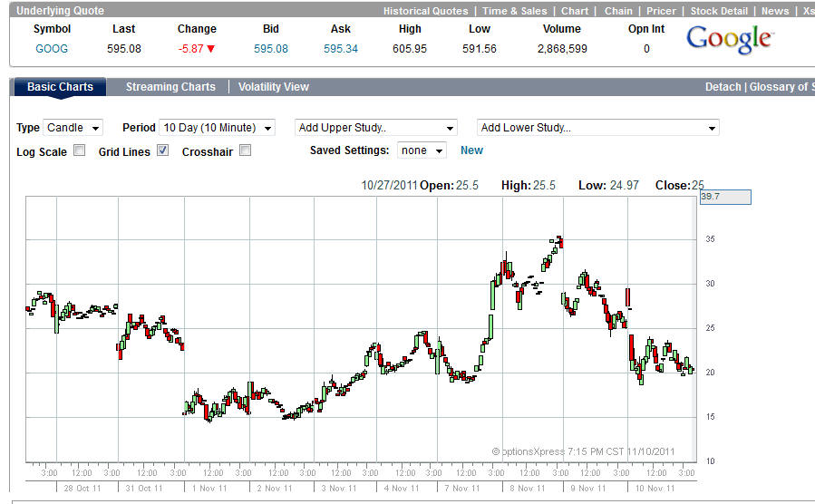Open the Stock Detail link

pos(719,11)
